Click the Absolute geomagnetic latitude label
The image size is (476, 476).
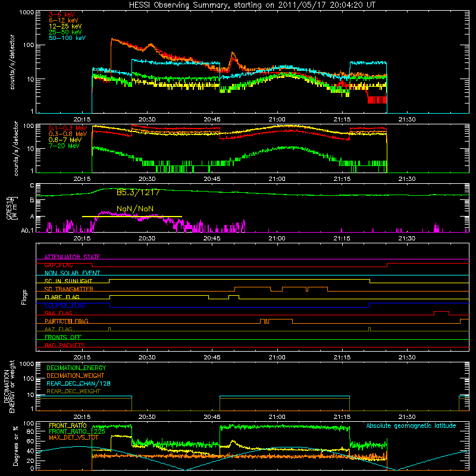pyautogui.click(x=411, y=426)
